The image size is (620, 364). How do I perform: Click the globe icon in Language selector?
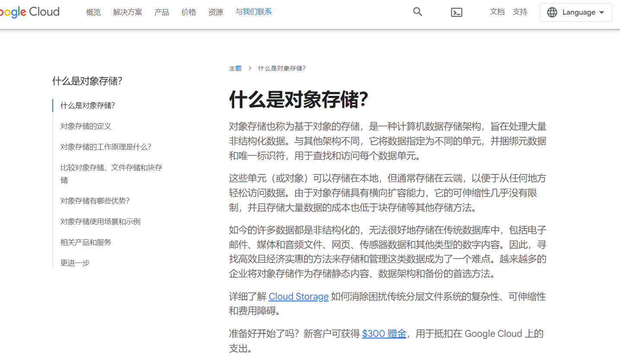552,13
